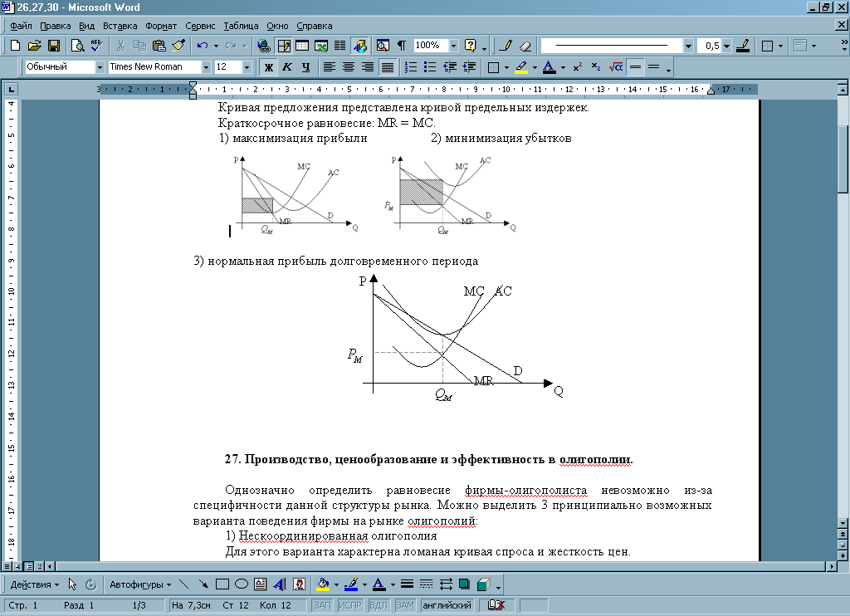Open the equation editor (√α)
Screen dimensions: 850x616
[x=615, y=67]
